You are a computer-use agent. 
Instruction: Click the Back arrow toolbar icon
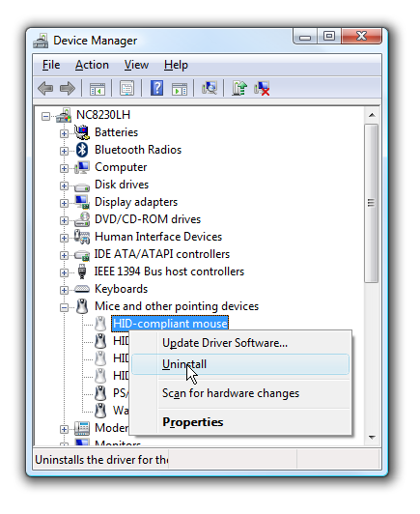(x=45, y=89)
